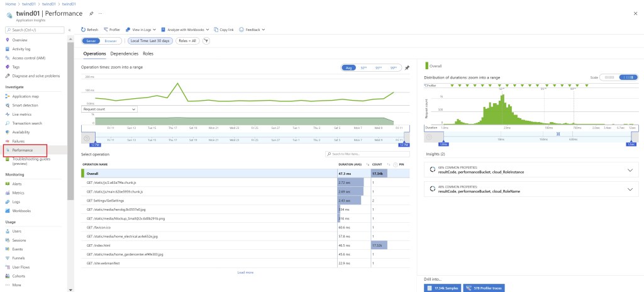Click the 17.34k Samples button

[442, 288]
